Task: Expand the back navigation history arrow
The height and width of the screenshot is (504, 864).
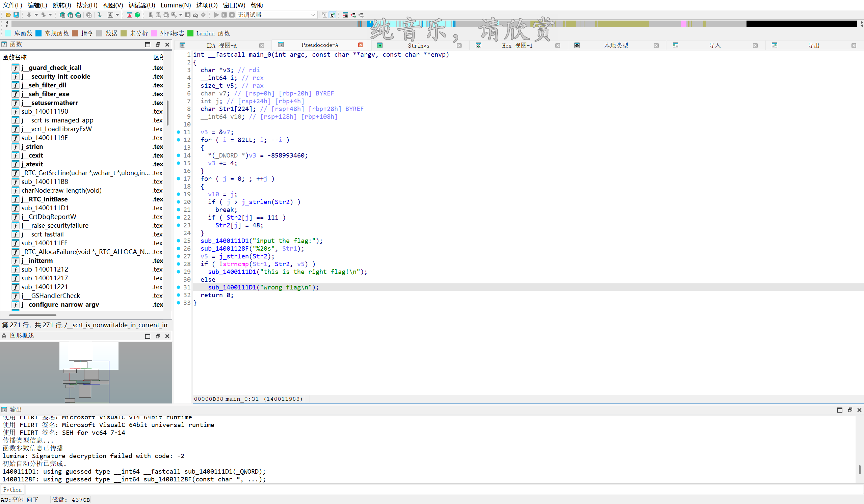Action: (36, 15)
